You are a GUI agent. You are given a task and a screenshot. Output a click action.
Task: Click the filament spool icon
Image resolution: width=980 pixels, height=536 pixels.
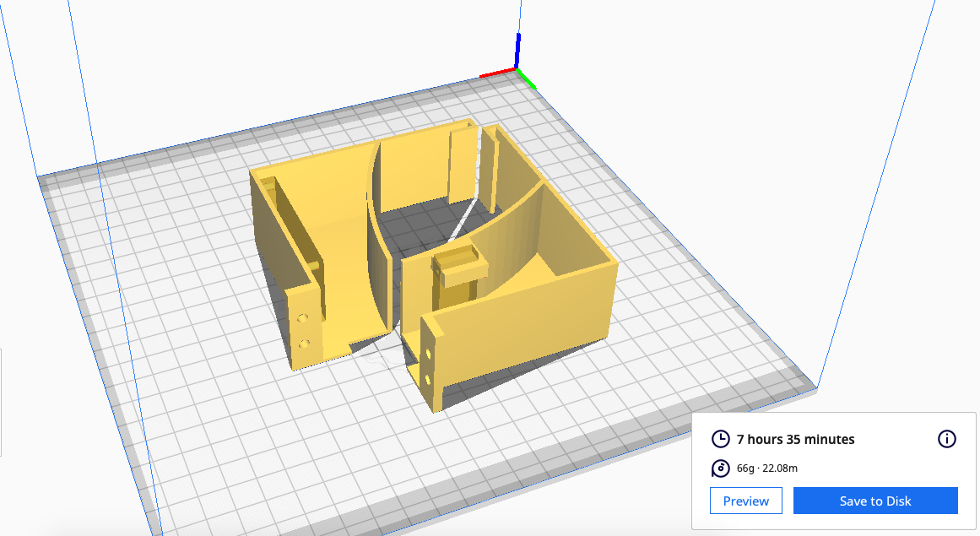tap(721, 468)
